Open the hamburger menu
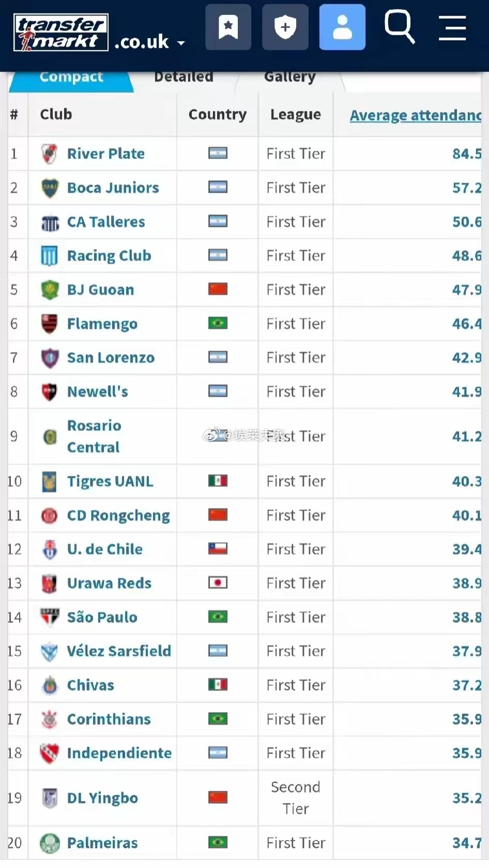This screenshot has height=868, width=489. [452, 27]
